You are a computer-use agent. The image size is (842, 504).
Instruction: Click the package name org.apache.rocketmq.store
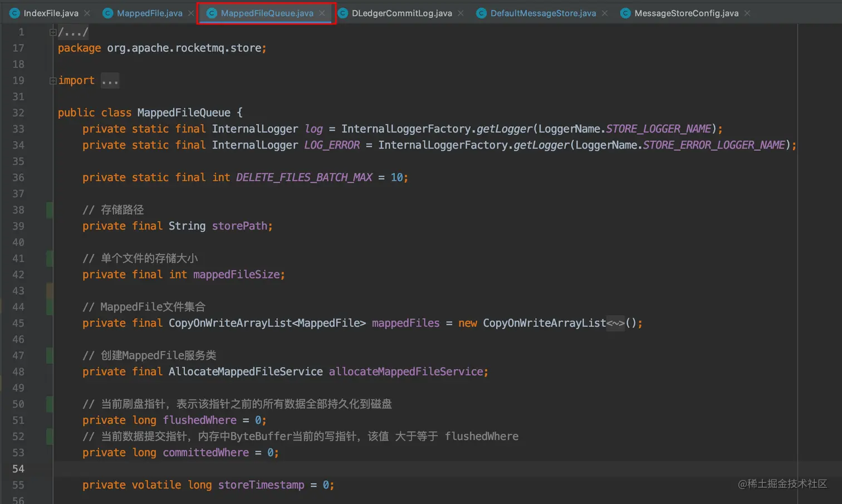pyautogui.click(x=184, y=48)
